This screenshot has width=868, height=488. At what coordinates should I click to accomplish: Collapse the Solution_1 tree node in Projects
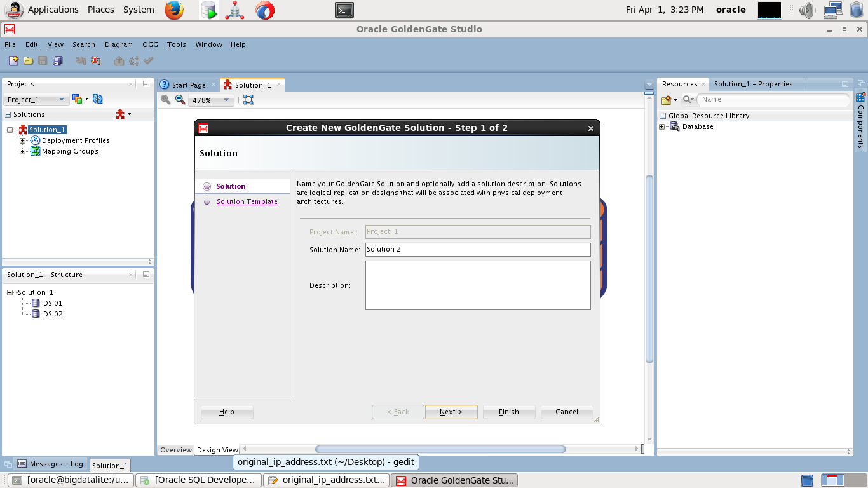11,130
